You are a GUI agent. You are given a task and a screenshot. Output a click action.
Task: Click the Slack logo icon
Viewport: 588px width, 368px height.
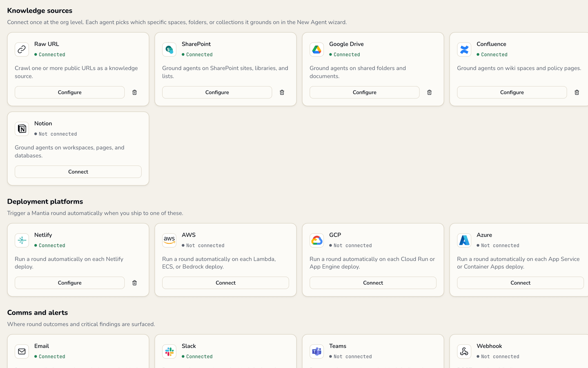click(169, 351)
